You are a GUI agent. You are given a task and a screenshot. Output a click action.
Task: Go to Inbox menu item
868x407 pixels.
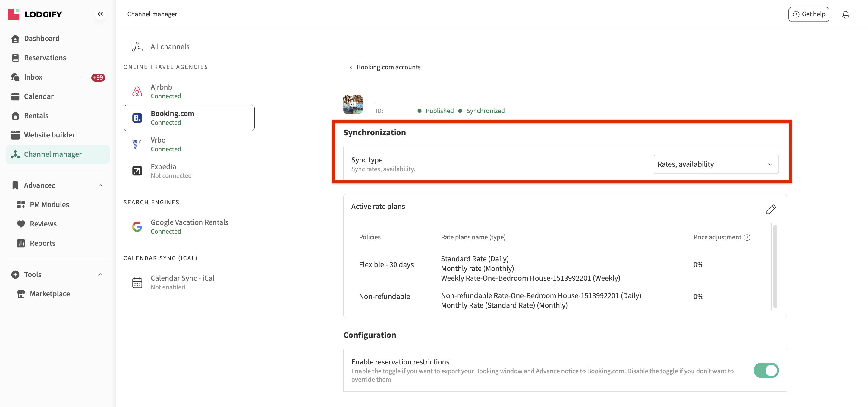tap(33, 77)
